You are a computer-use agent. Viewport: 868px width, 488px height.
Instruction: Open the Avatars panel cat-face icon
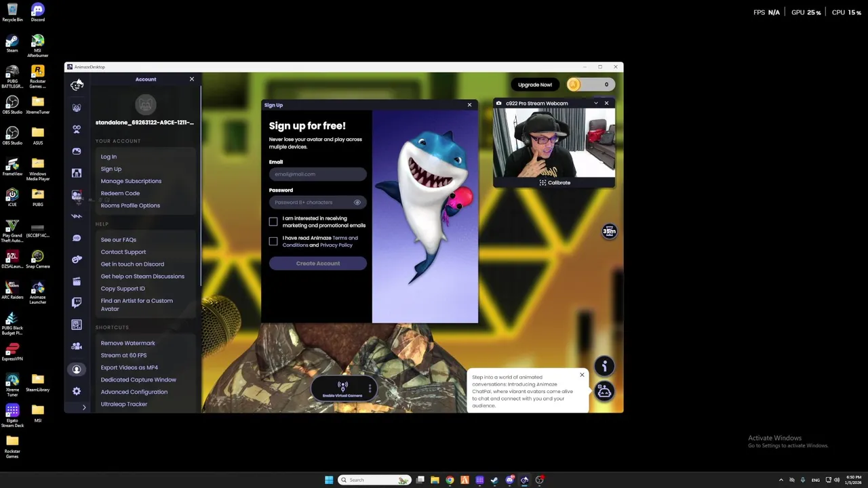pyautogui.click(x=77, y=108)
